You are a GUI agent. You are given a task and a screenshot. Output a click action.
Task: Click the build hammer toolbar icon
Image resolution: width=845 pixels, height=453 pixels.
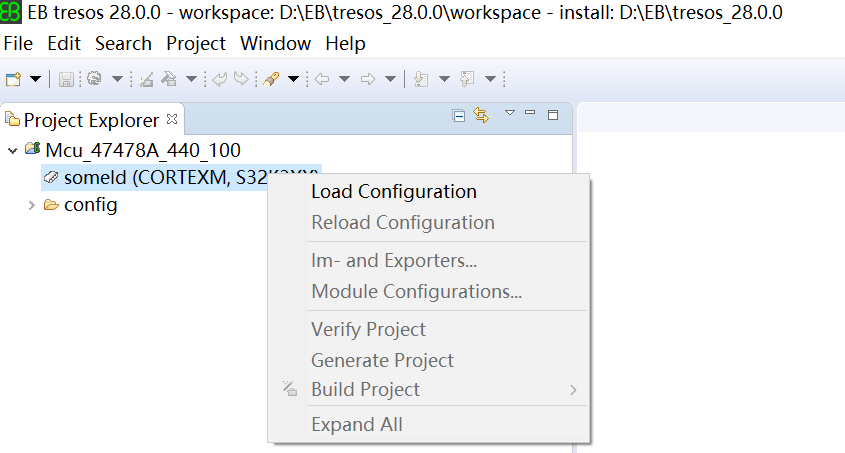coord(169,79)
